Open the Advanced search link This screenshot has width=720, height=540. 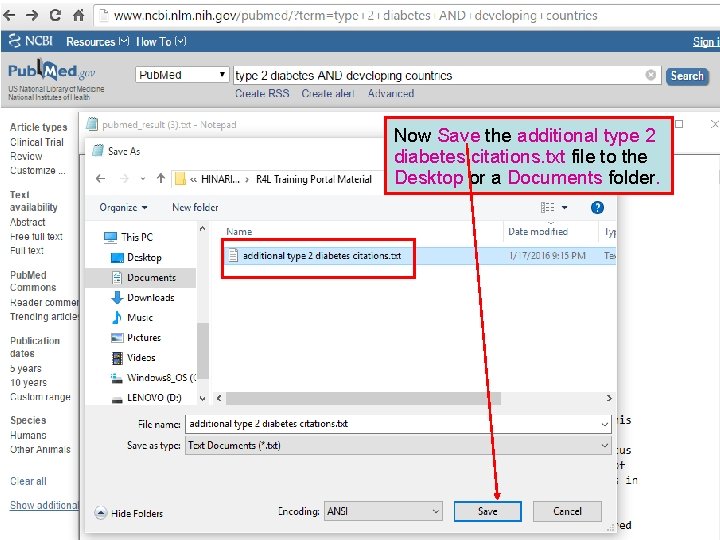(391, 94)
